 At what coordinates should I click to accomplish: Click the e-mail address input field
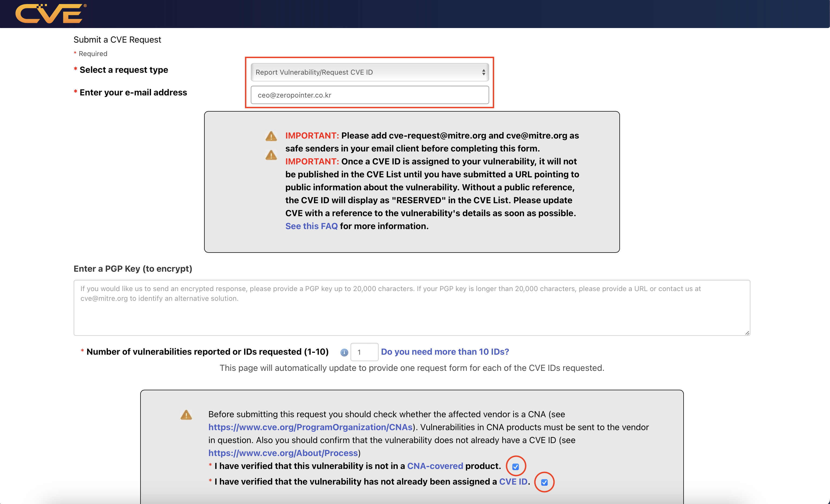tap(369, 95)
